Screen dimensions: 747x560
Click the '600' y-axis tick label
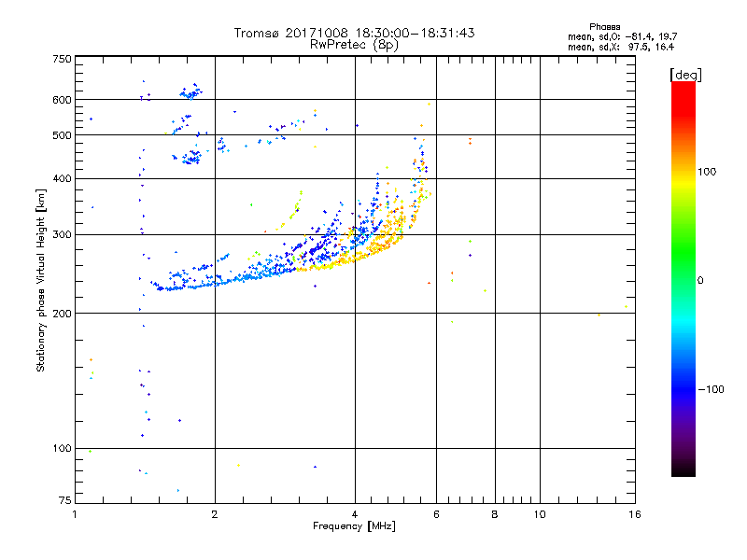[62, 100]
